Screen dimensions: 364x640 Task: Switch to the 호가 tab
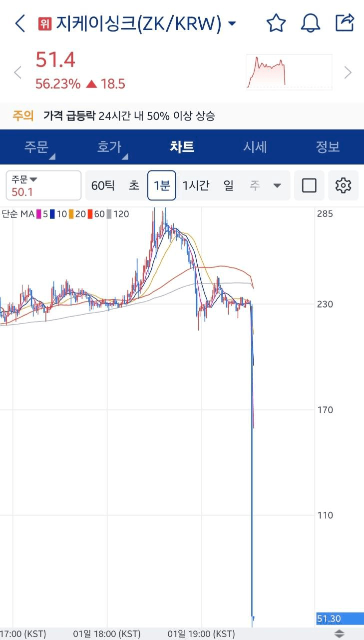[109, 147]
